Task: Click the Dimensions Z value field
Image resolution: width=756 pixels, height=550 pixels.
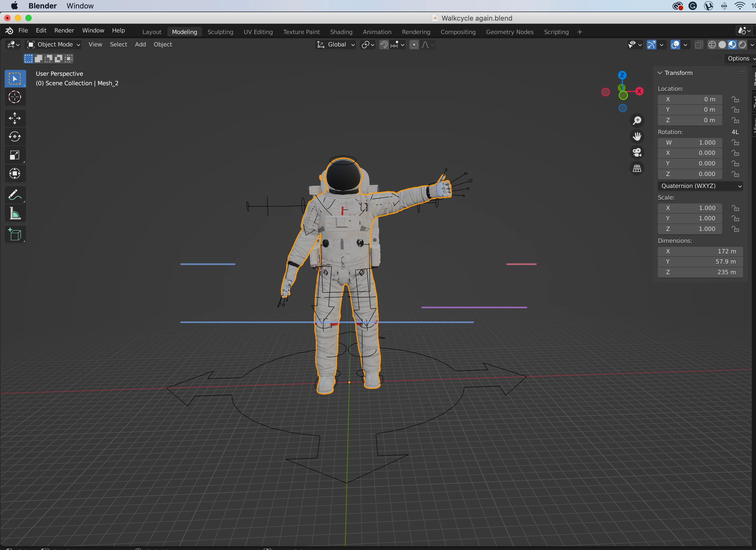Action: pyautogui.click(x=700, y=272)
